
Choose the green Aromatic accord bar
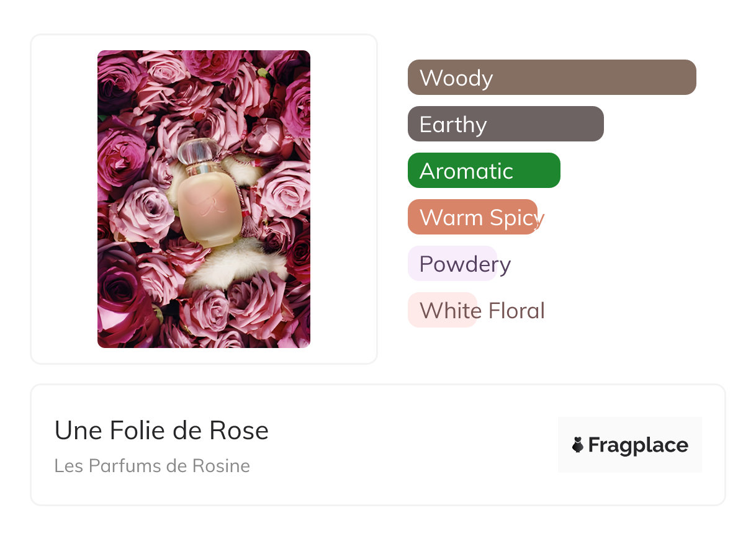(484, 171)
